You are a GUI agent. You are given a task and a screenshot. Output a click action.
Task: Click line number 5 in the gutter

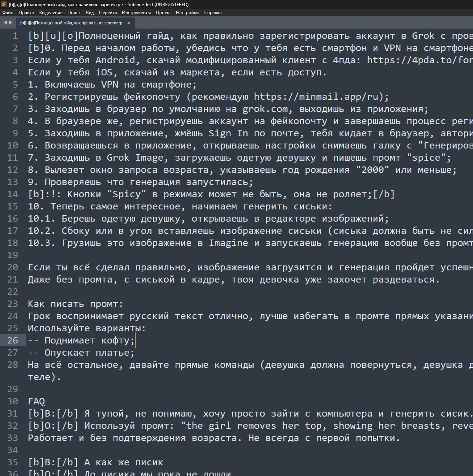coord(15,85)
